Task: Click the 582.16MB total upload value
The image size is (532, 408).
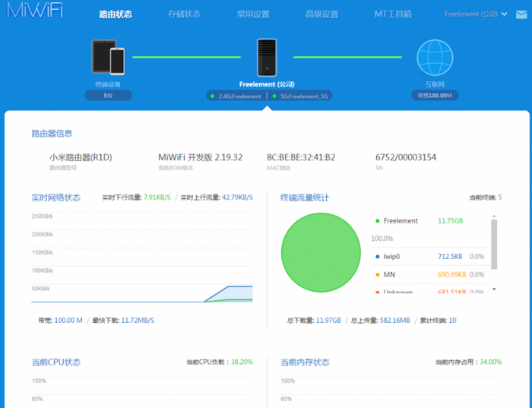Action: pyautogui.click(x=395, y=321)
